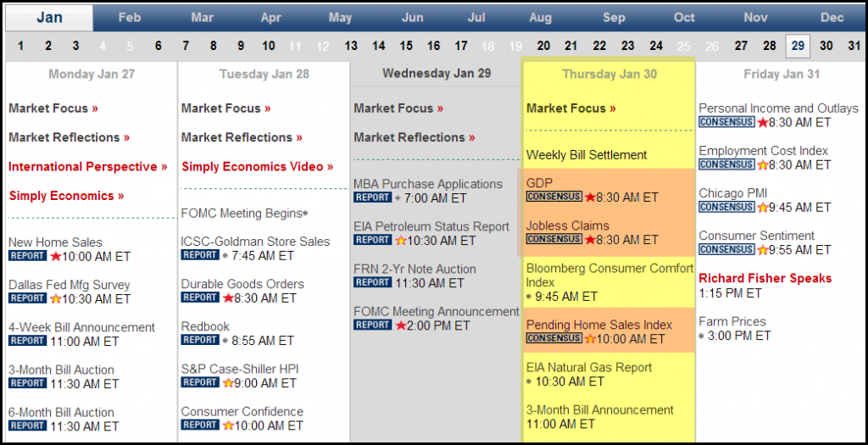Open REPORT badge under 4-Week Bill Announcement
This screenshot has width=868, height=445.
[28, 341]
